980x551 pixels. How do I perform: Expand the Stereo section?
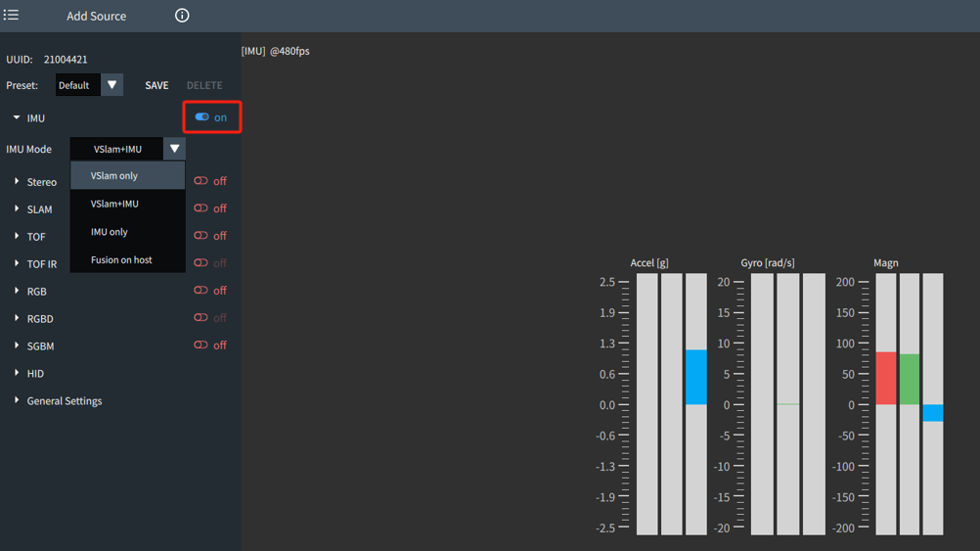tap(17, 181)
